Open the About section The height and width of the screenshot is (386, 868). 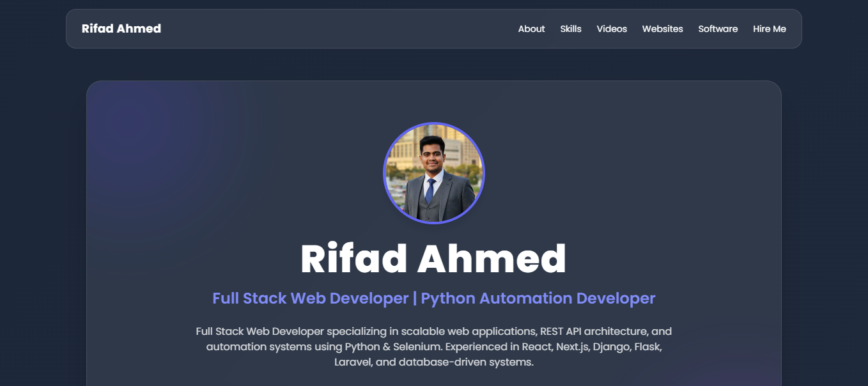[531, 29]
